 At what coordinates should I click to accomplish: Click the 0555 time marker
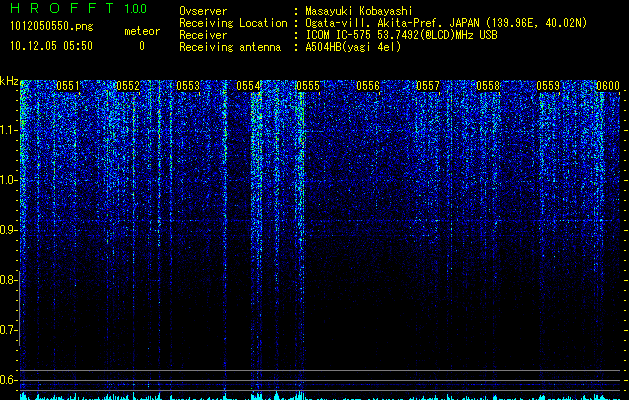[x=308, y=86]
